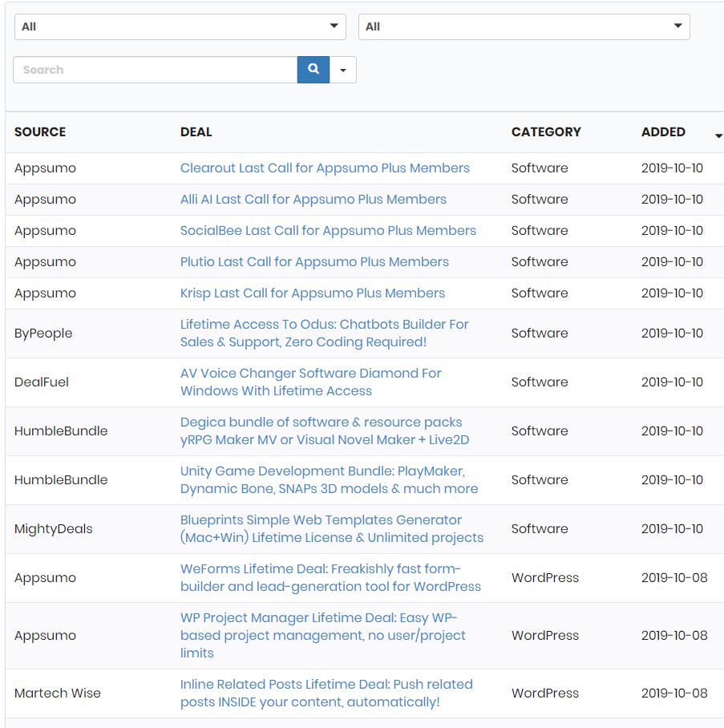
Task: Sort by the CATEGORY column header
Action: 546,131
